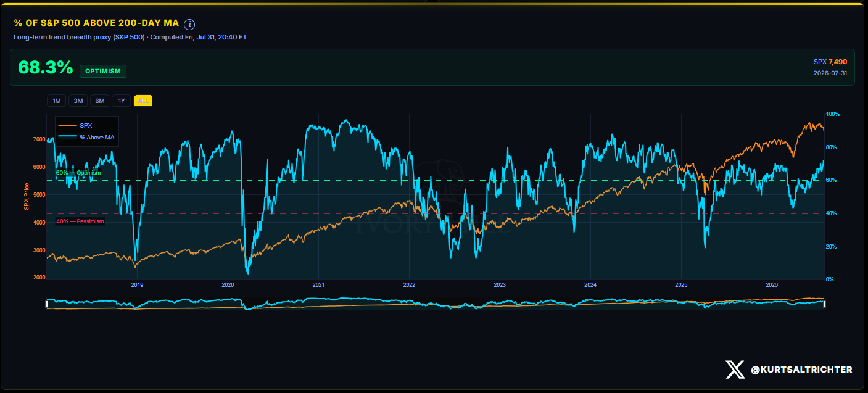Viewport: 868px width, 393px height.
Task: Click the 60% right axis label
Action: click(832, 180)
